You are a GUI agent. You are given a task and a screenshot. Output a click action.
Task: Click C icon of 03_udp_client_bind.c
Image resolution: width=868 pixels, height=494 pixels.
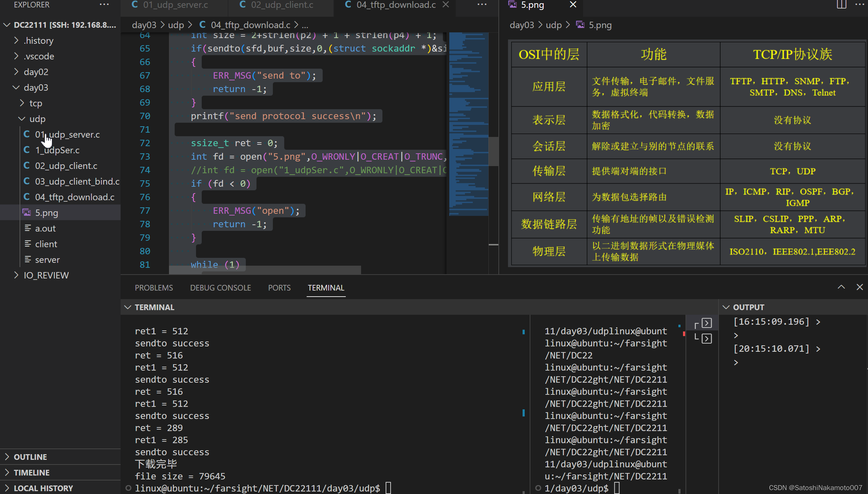pos(27,181)
